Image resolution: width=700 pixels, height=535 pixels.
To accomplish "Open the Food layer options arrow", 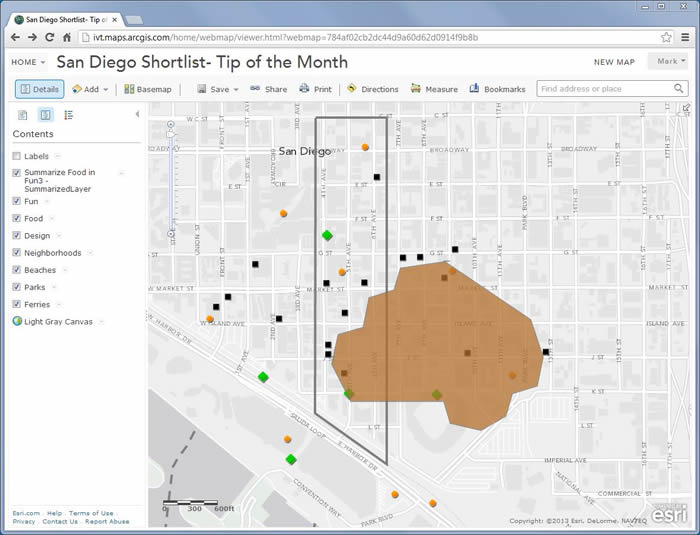I will click(x=52, y=218).
